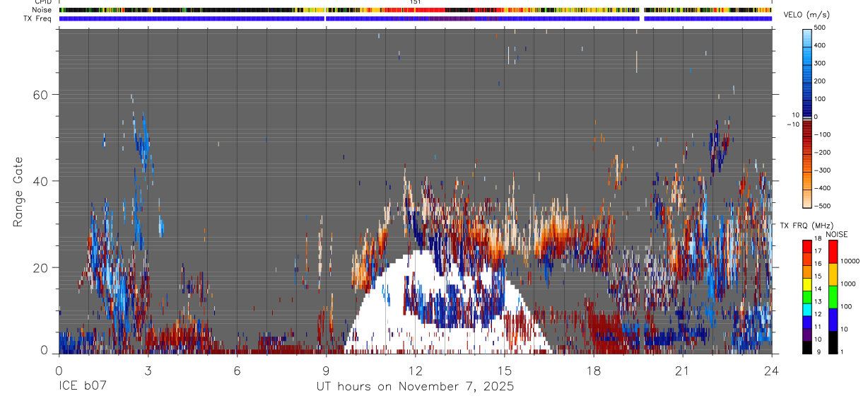
Task: Click the hour 21 tick on time axis
Action: coord(683,370)
